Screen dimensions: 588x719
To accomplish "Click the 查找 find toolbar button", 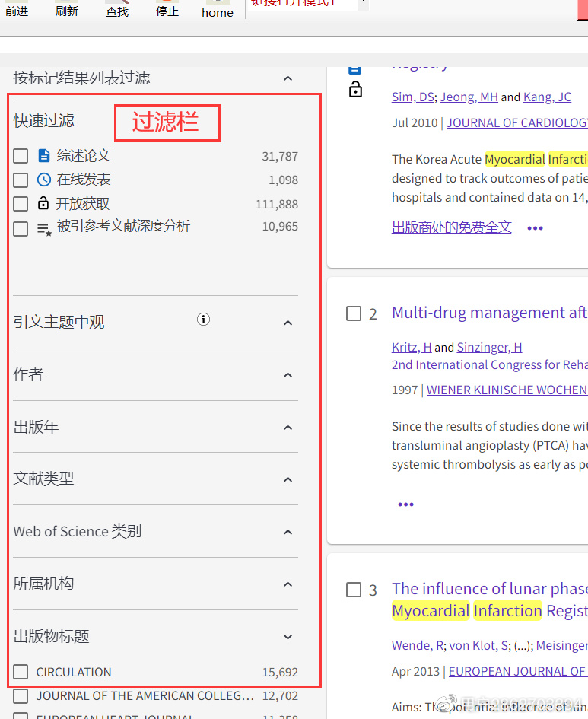I will [117, 9].
